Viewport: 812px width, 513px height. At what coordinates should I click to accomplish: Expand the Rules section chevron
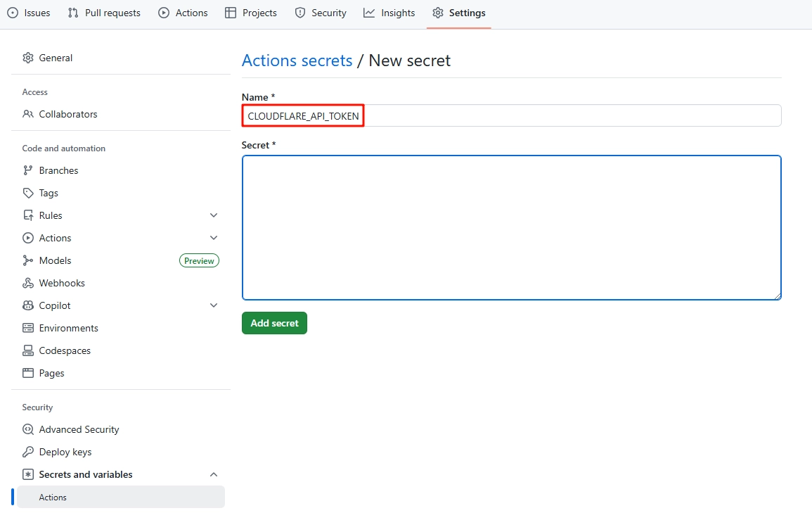pyautogui.click(x=214, y=215)
